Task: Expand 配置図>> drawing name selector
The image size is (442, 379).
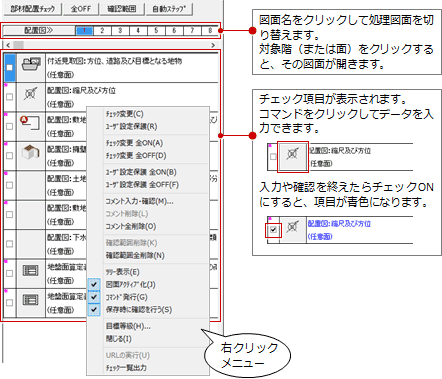Action: [x=39, y=31]
